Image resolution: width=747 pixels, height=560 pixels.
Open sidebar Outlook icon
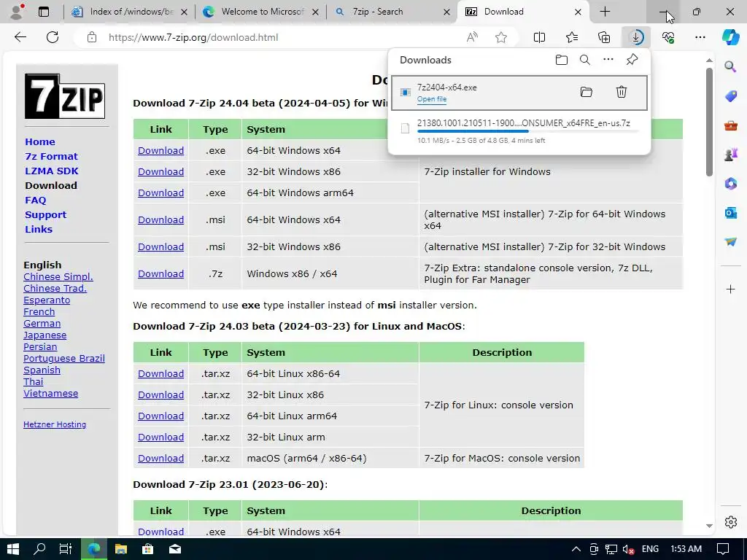click(x=731, y=213)
